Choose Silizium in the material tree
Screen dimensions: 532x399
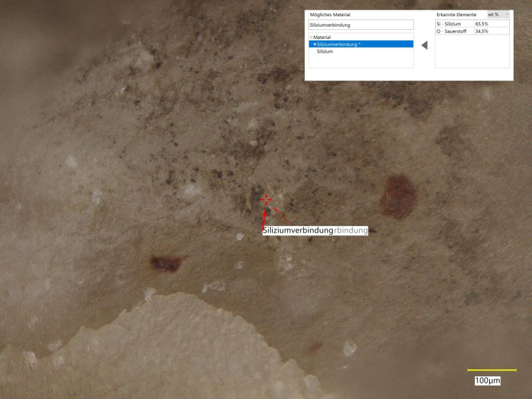[325, 51]
